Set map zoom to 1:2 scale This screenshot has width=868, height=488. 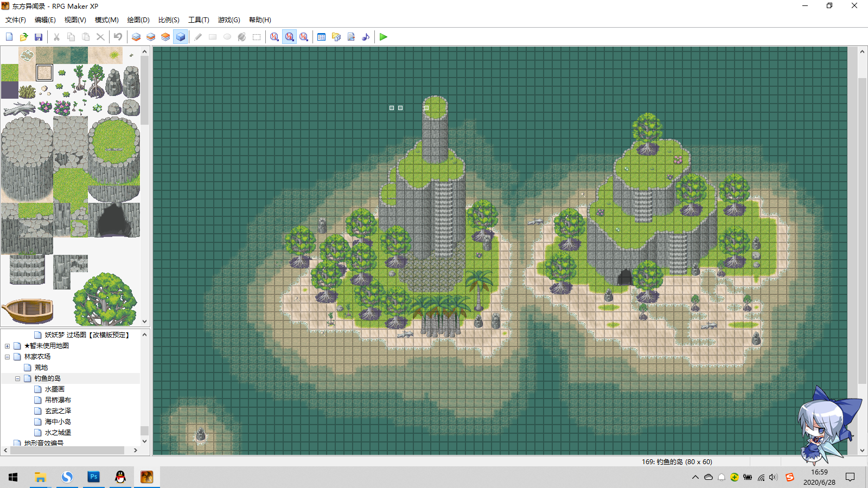coord(289,37)
